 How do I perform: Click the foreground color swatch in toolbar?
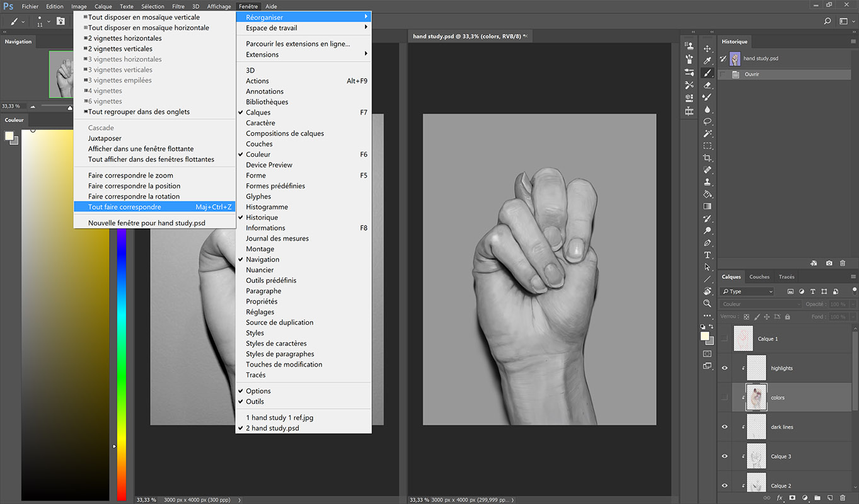point(705,336)
